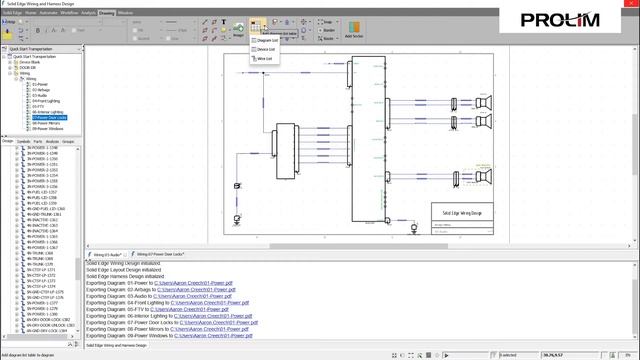
Task: Collapse the Quick Start Transportation root node
Action: point(4,57)
